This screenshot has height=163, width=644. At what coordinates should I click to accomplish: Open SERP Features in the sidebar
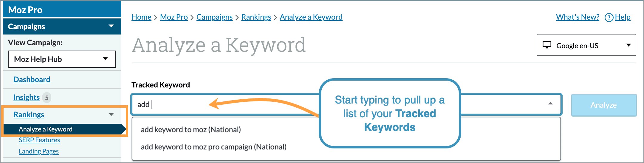[x=39, y=140]
